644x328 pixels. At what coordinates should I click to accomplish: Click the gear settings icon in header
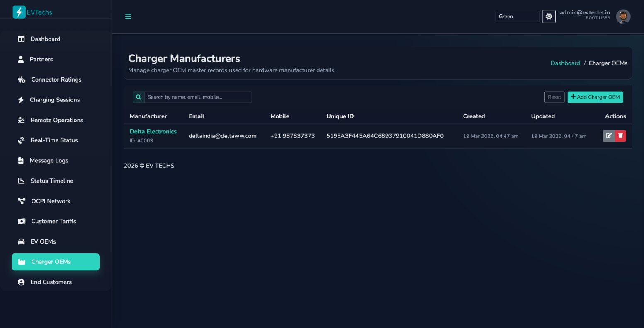click(x=549, y=17)
